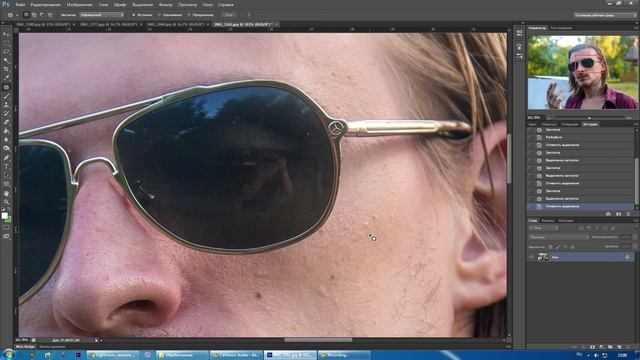
Task: Select the Brush tool
Action: pos(6,96)
